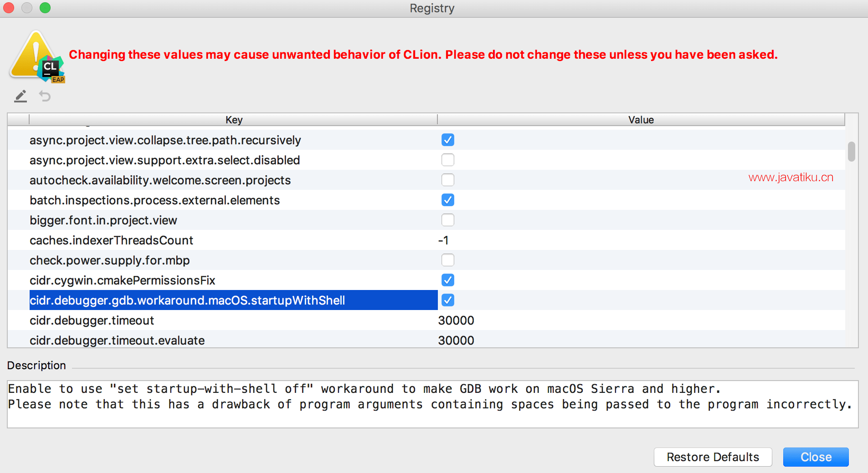The image size is (868, 473).
Task: Click the green zoom window button
Action: (x=45, y=8)
